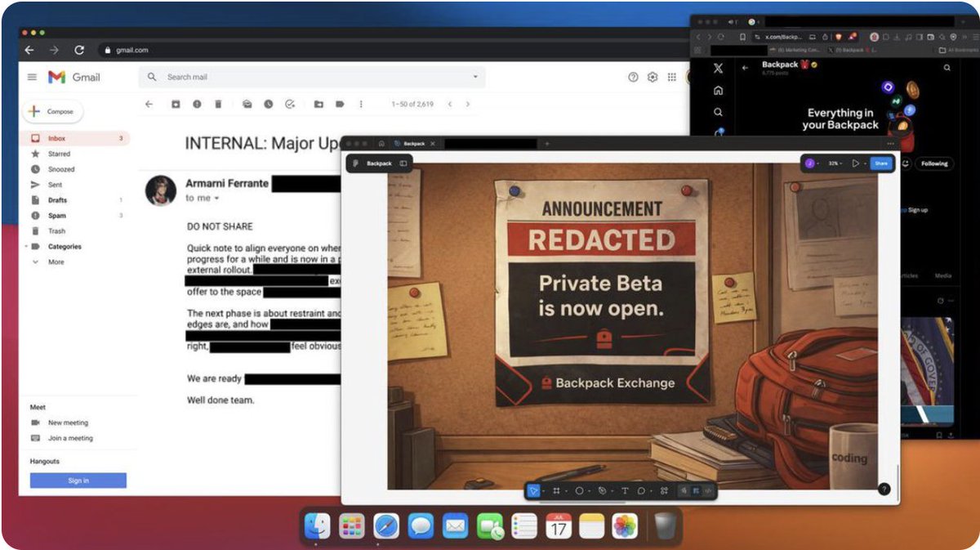The height and width of the screenshot is (550, 980).
Task: Click the Move to folder icon in Gmail toolbar
Action: tap(318, 104)
